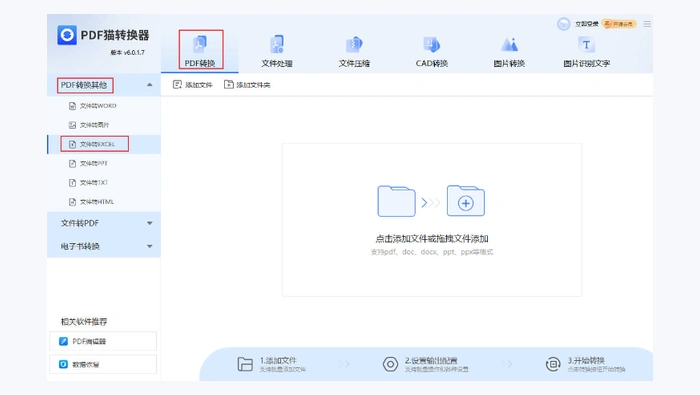Click the 开通会员 VIP badge
The image size is (700, 395).
click(x=619, y=24)
